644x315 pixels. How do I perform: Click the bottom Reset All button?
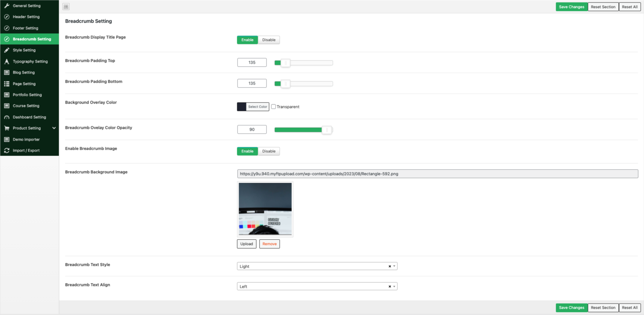point(629,308)
